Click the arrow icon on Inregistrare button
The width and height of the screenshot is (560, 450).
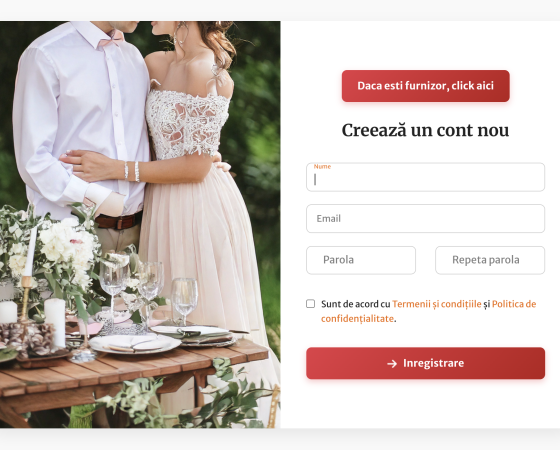point(392,364)
